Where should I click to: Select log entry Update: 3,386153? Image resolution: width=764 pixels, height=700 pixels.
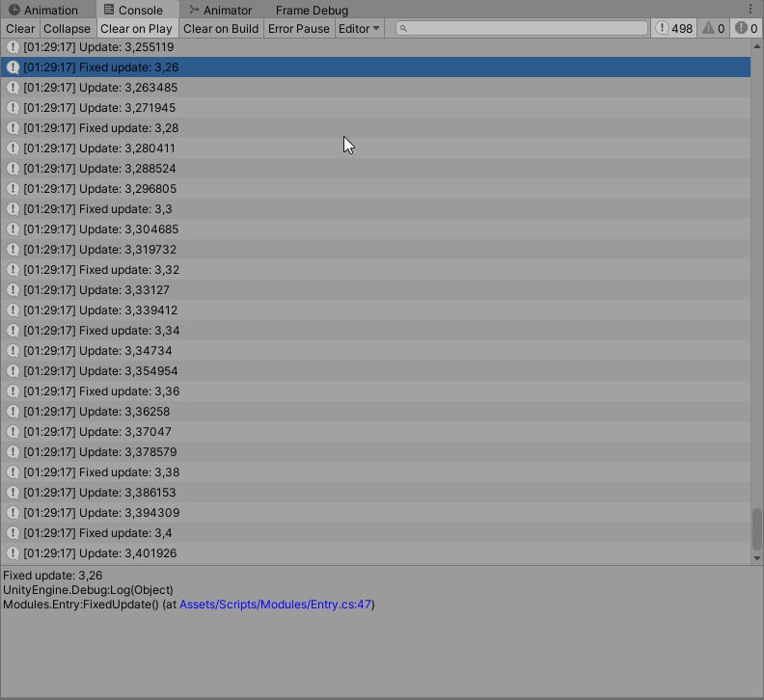[x=375, y=493]
